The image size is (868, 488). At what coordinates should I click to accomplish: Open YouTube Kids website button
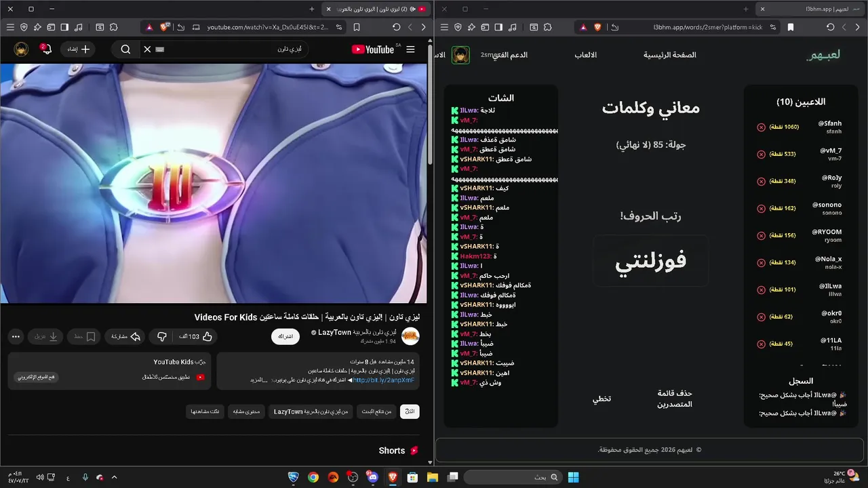point(37,377)
